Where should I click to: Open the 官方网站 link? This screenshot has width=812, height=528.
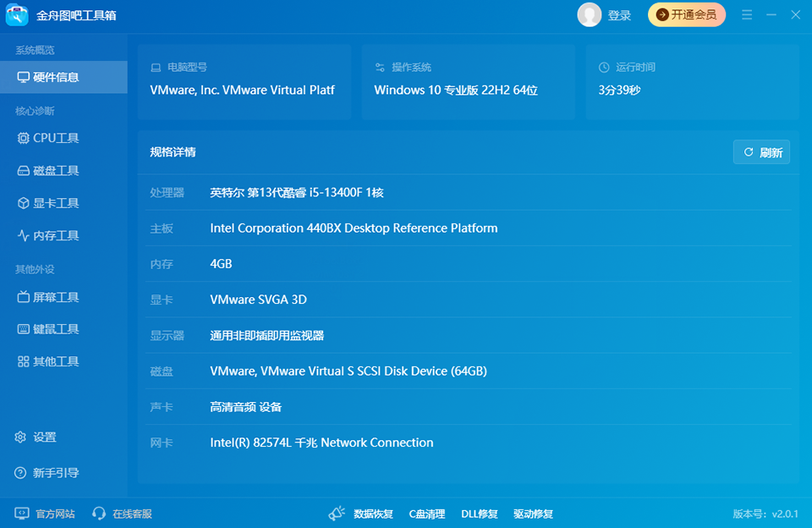[55, 514]
